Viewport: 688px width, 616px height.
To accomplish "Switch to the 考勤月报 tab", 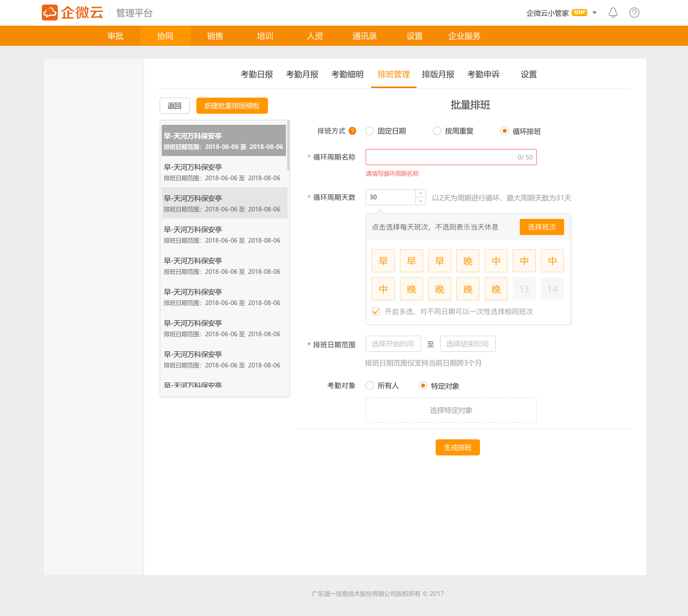I will click(x=302, y=74).
